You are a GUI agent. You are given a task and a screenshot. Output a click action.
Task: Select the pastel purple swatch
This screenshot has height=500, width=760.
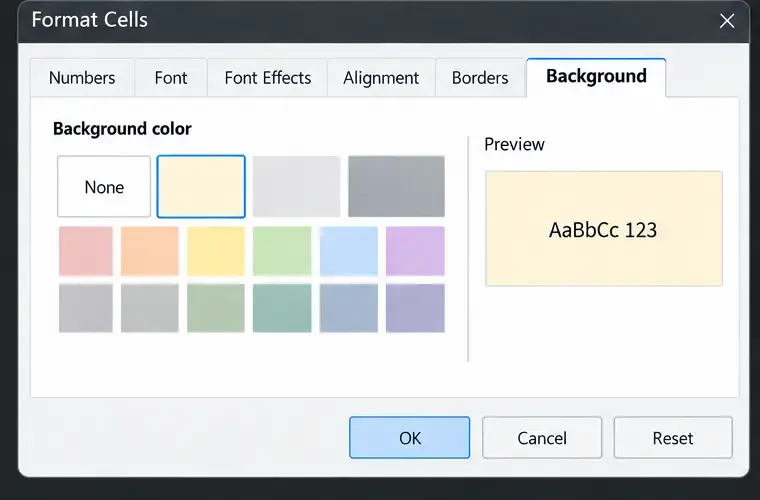click(415, 251)
